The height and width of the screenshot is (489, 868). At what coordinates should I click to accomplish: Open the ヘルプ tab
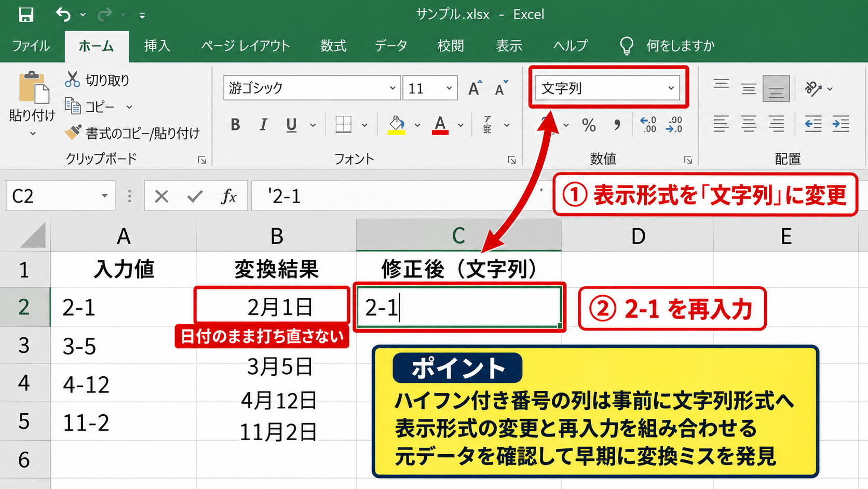click(x=571, y=46)
